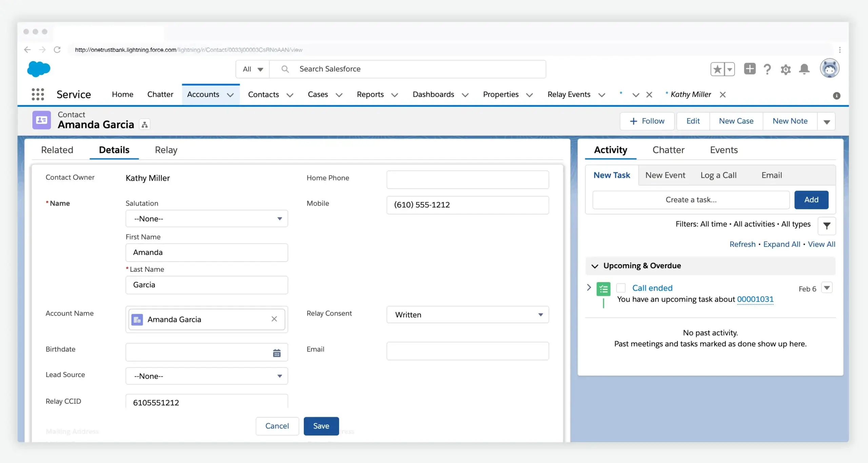868x463 pixels.
Task: Open the Reports tab dropdown chevron
Action: tap(395, 95)
